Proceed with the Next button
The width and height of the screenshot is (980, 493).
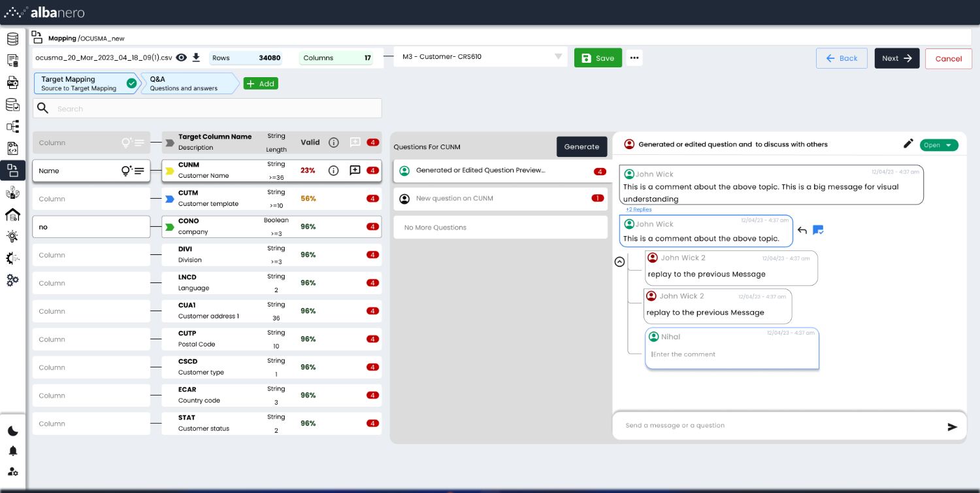click(x=897, y=58)
